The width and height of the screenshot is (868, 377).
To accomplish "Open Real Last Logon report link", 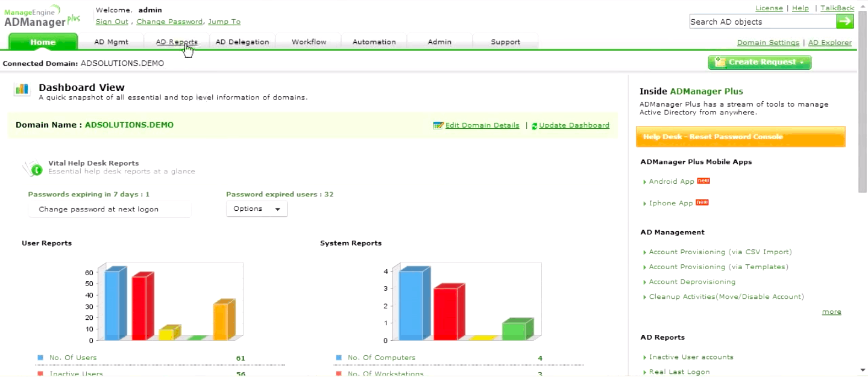I will point(679,372).
